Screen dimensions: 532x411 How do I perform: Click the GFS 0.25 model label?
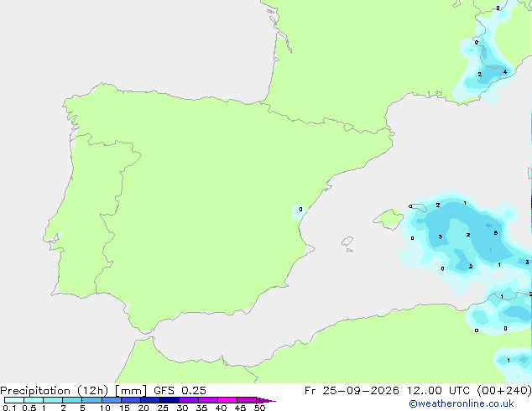(180, 391)
